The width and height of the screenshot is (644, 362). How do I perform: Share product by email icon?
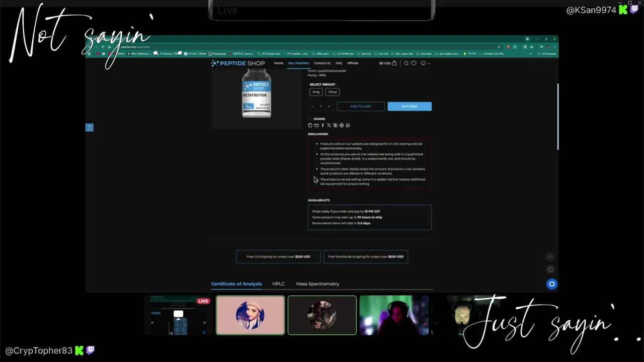click(x=316, y=125)
